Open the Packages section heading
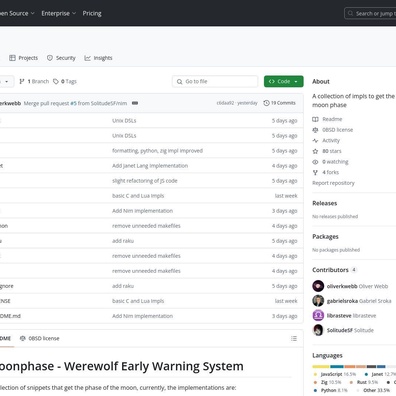 (x=325, y=237)
